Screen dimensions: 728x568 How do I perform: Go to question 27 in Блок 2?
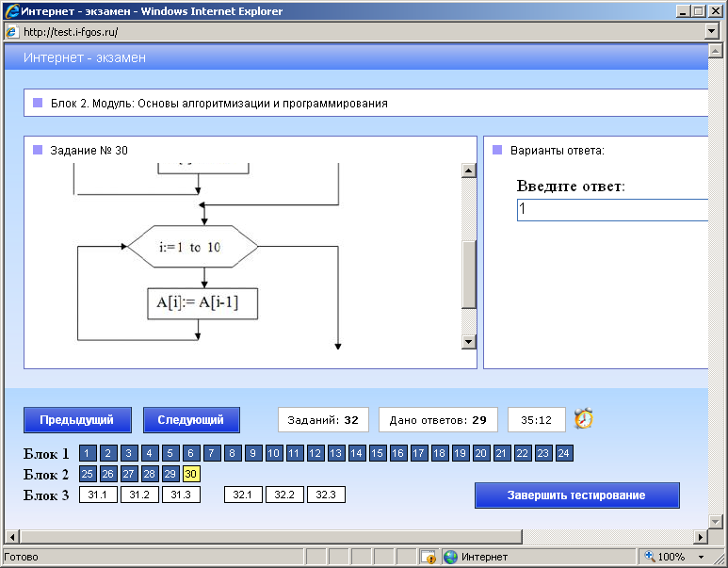[129, 474]
